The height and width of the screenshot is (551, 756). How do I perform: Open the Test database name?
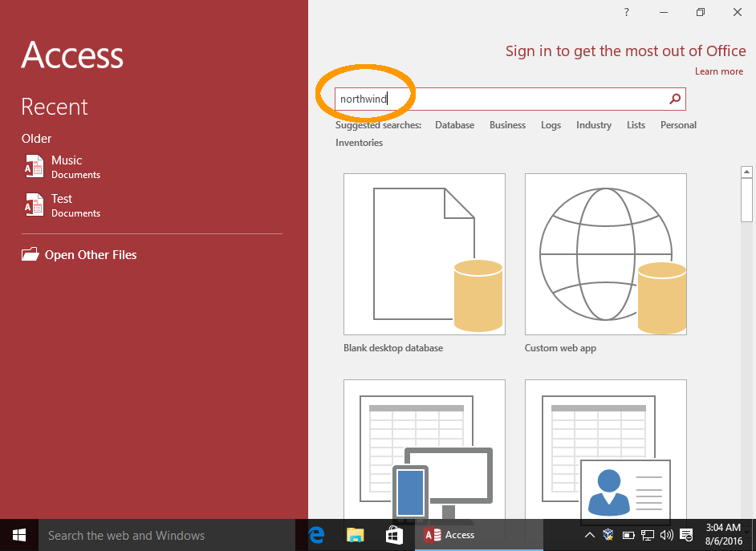[x=62, y=199]
